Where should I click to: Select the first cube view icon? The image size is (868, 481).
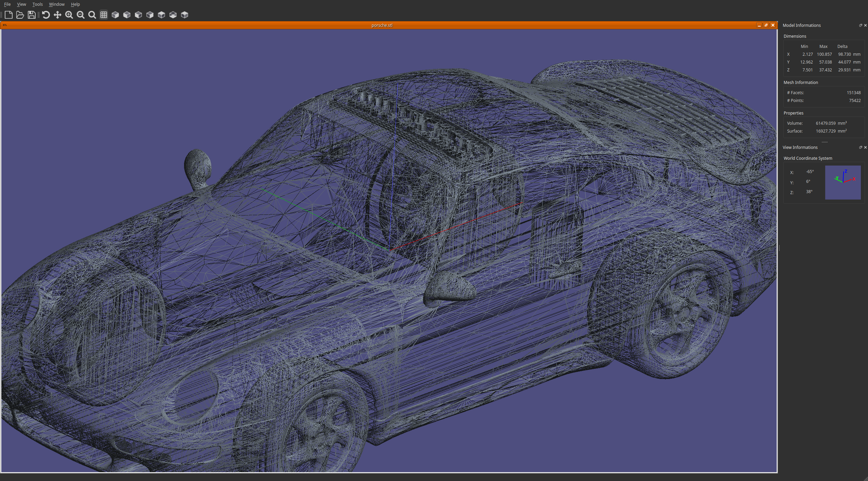(115, 15)
